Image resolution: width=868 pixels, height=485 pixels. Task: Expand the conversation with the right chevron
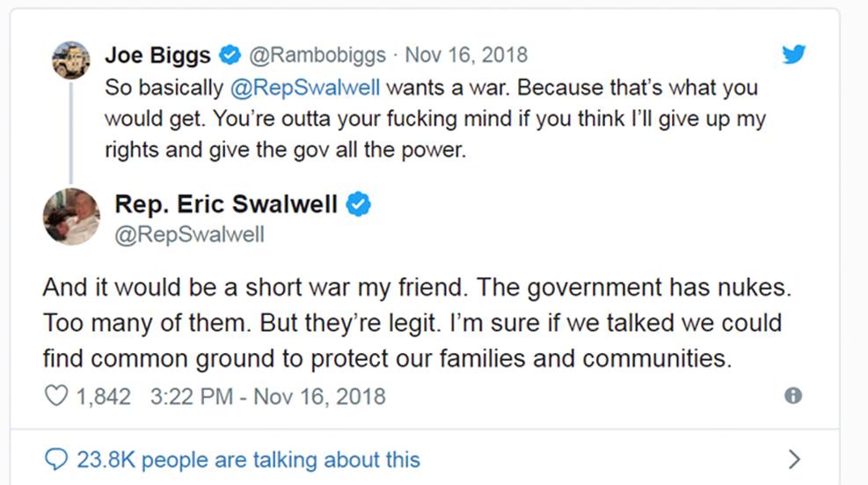(794, 459)
